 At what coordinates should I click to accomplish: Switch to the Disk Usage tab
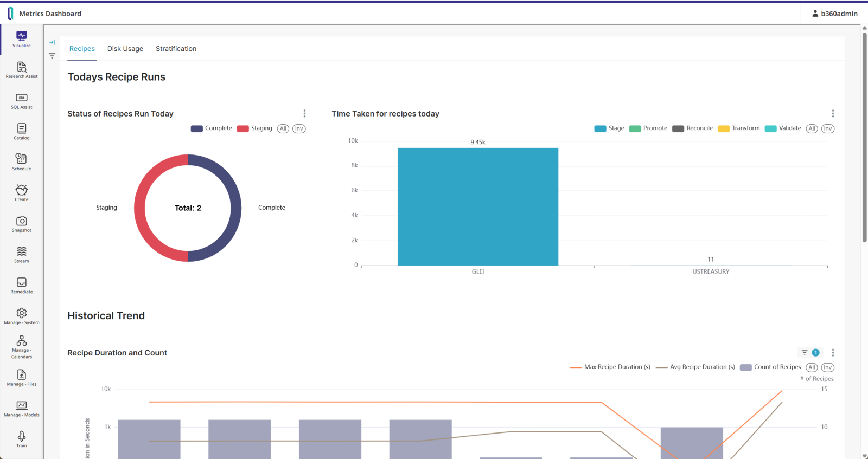click(125, 49)
